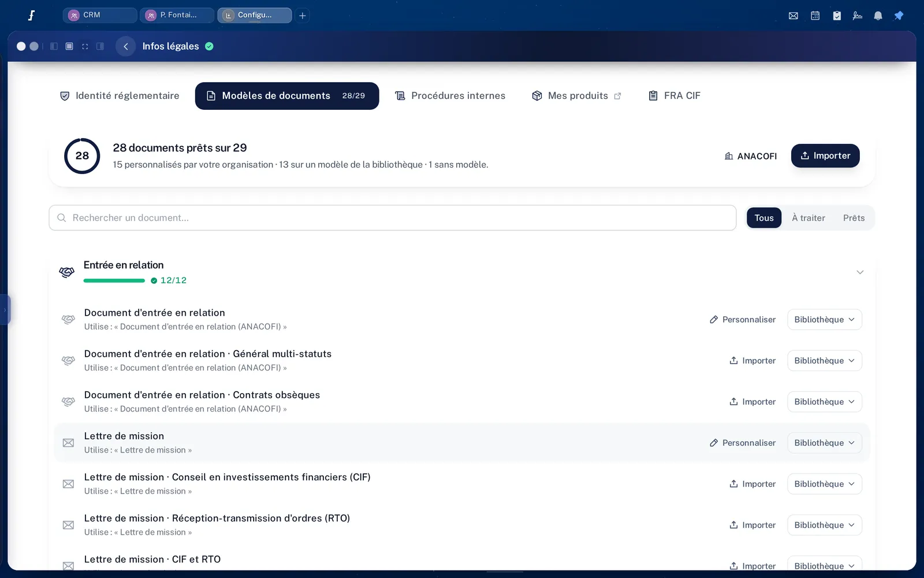Viewport: 924px width, 578px height.
Task: Select the À traiter filter
Action: coord(808,218)
